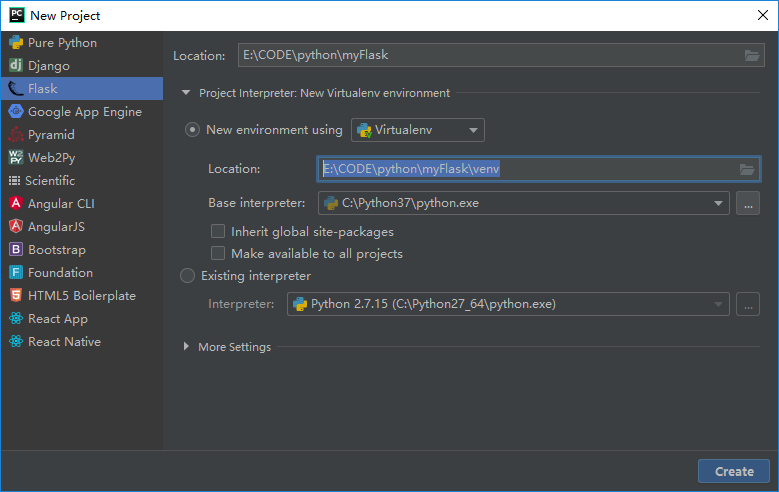Click the Pyramid project icon
Screen dimensions: 779x492
(16, 134)
